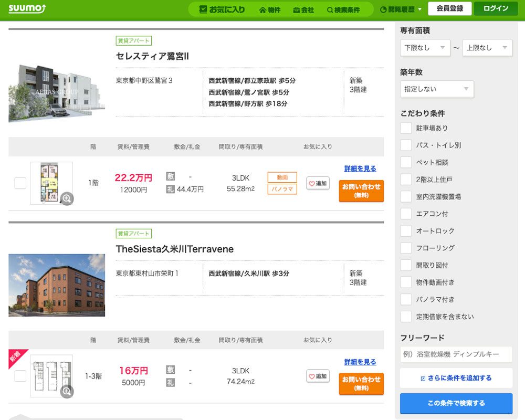Click 西武新宿線/久米川駅 歩3分 text
Screen dimensions: 525x420
(249, 274)
